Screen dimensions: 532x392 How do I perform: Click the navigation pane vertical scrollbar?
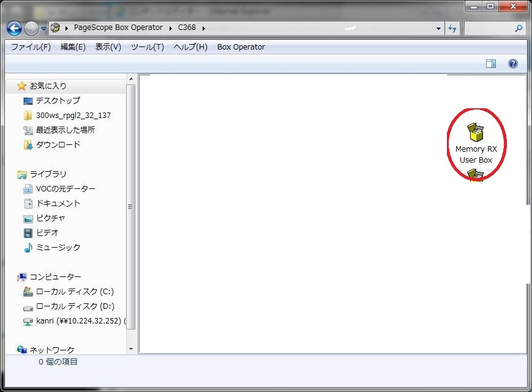pyautogui.click(x=130, y=207)
